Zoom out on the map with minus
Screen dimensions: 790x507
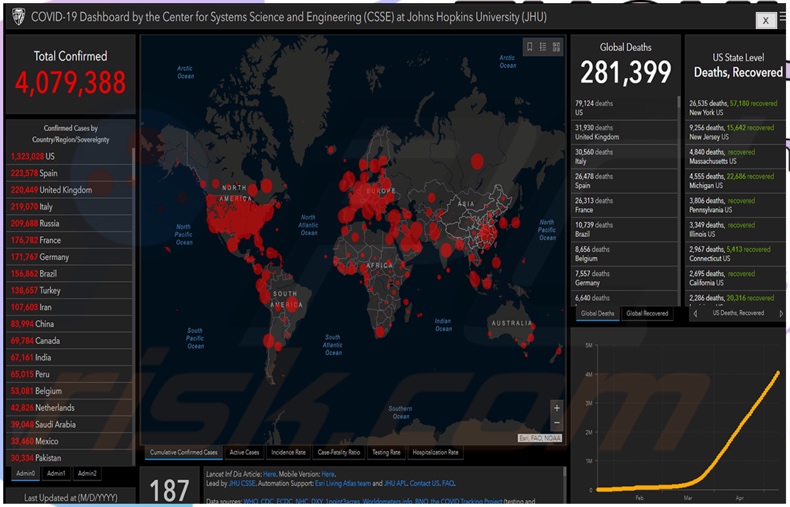[x=557, y=422]
